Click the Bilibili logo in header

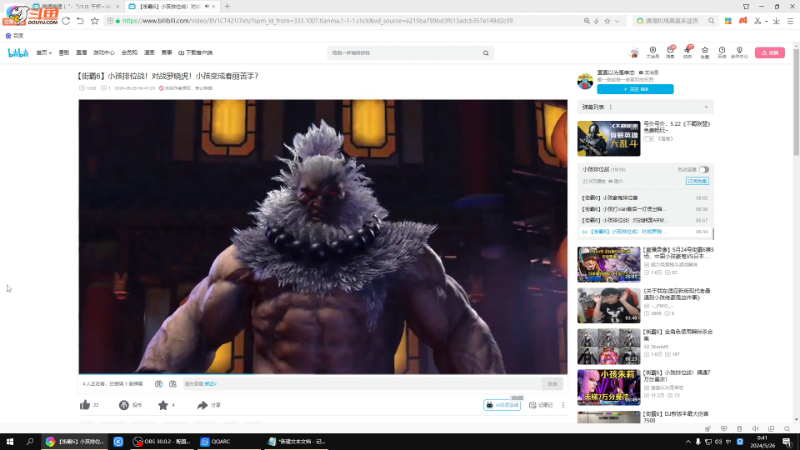18,53
